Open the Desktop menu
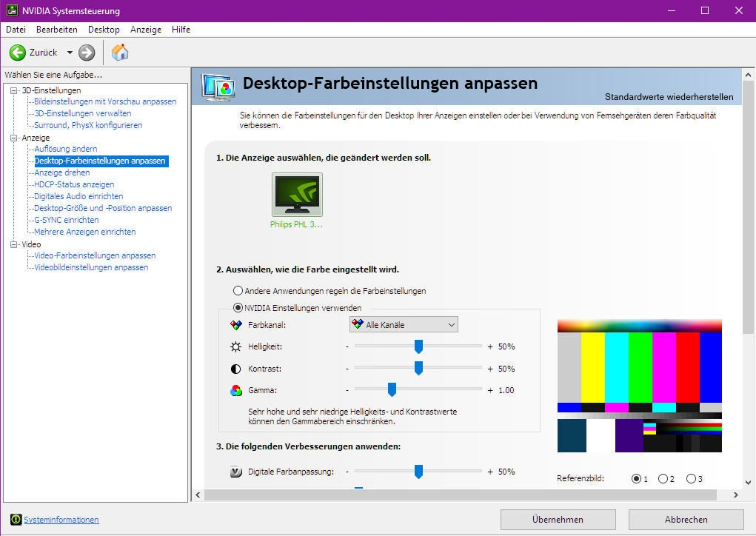Screen dimensions: 756x536 104,30
